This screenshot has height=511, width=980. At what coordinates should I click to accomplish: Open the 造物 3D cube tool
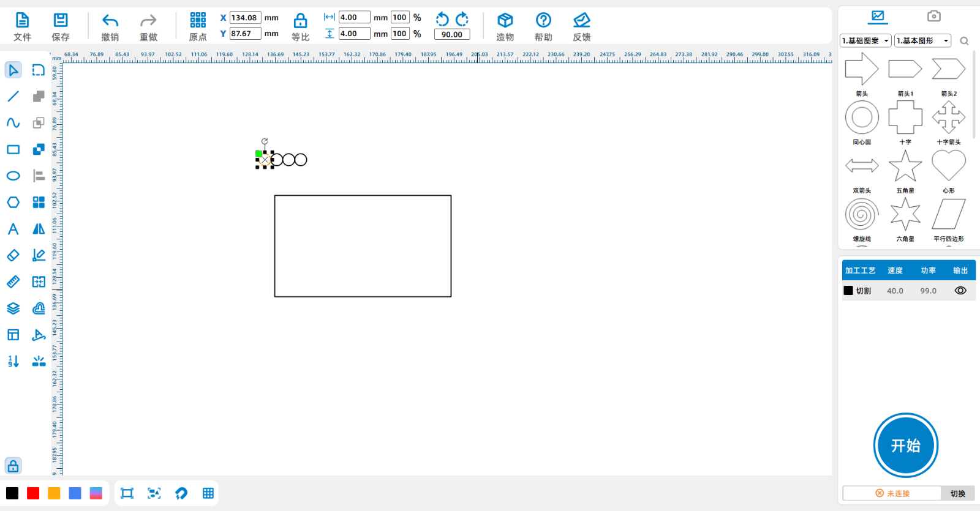505,27
